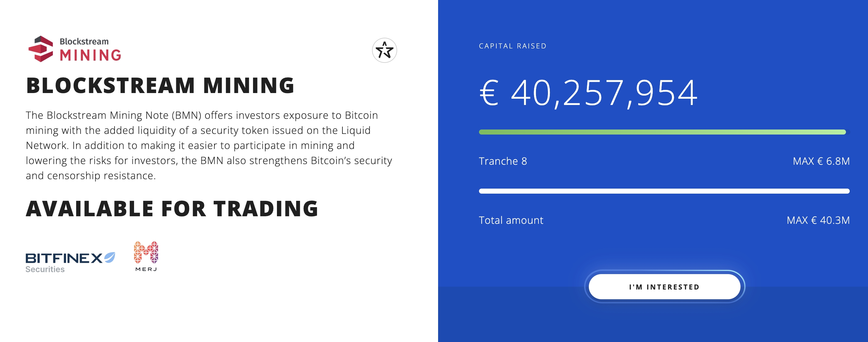Click the BLOCKSTREAM MINING heading

tap(161, 85)
